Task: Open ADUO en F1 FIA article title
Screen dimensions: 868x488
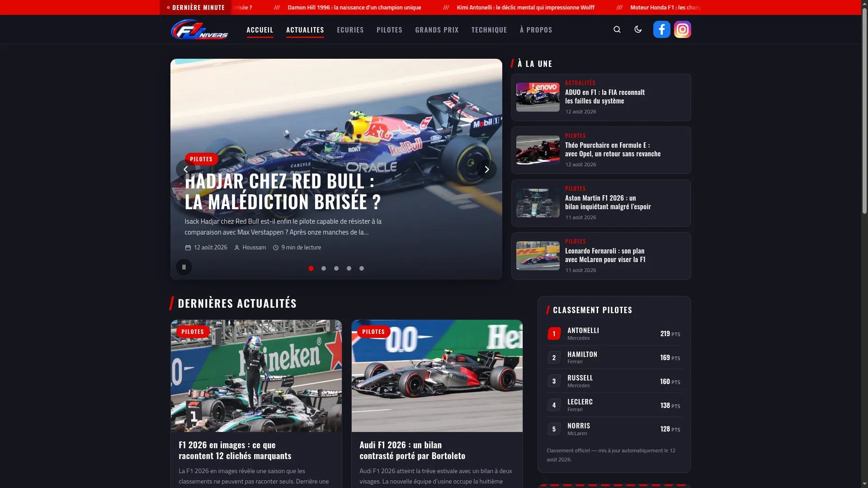Action: click(x=605, y=97)
